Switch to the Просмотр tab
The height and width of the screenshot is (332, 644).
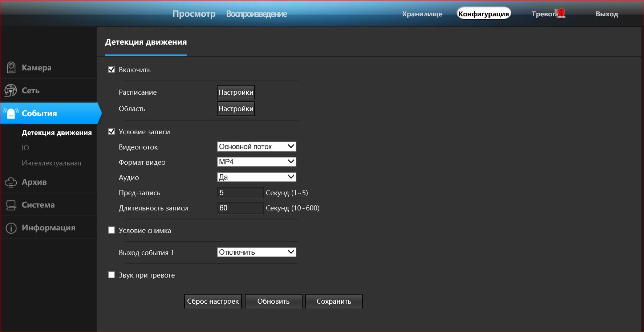tap(194, 14)
